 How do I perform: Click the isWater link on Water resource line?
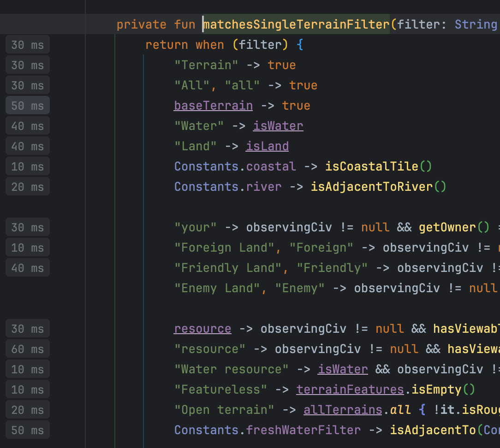(x=343, y=369)
